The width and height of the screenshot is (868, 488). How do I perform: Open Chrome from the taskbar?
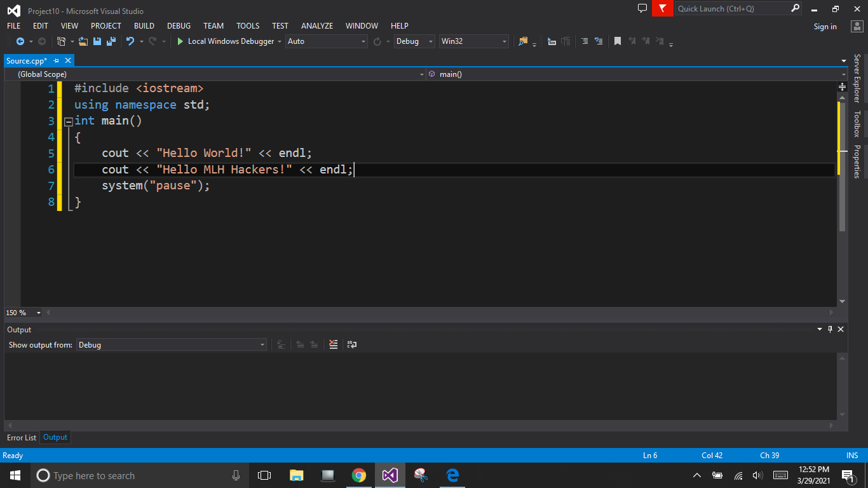[359, 475]
